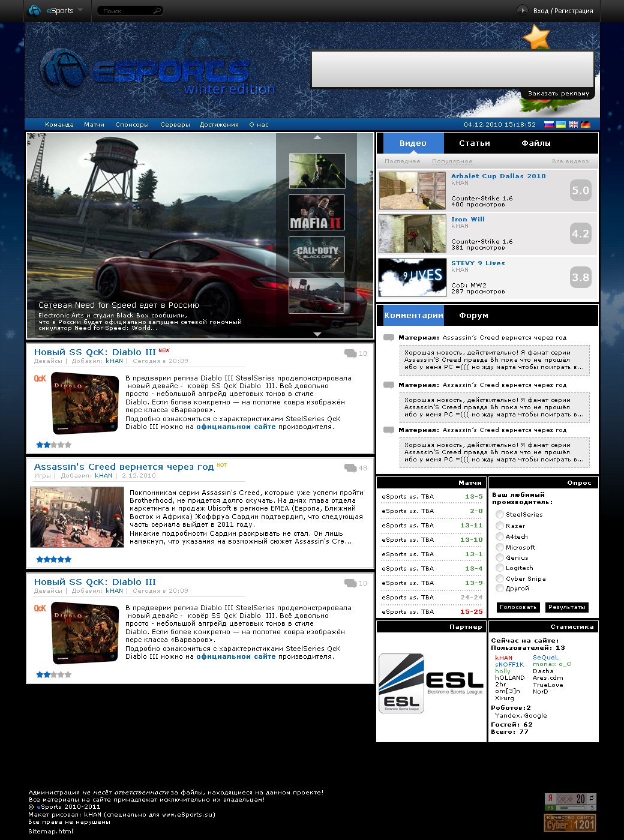Open the Достижения menu item
Image resolution: width=624 pixels, height=840 pixels.
219,125
